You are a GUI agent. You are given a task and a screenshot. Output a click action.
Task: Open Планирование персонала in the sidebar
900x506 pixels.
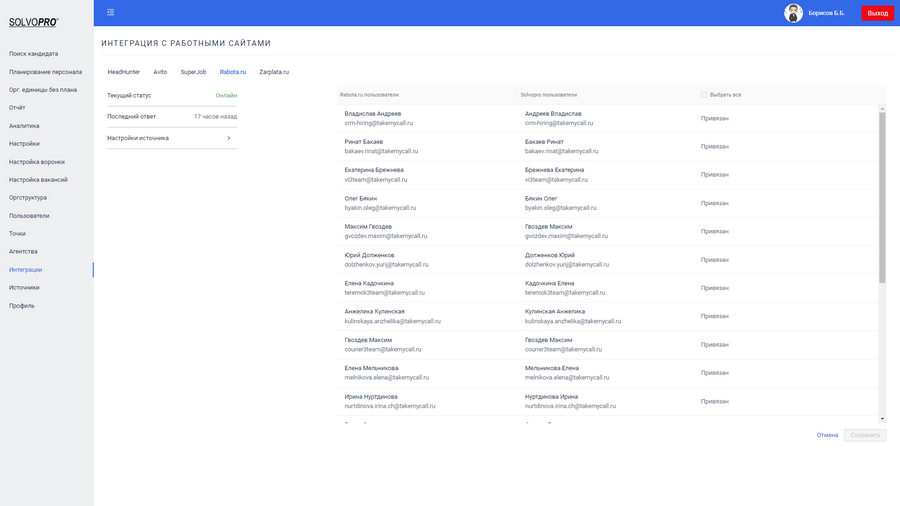point(45,72)
